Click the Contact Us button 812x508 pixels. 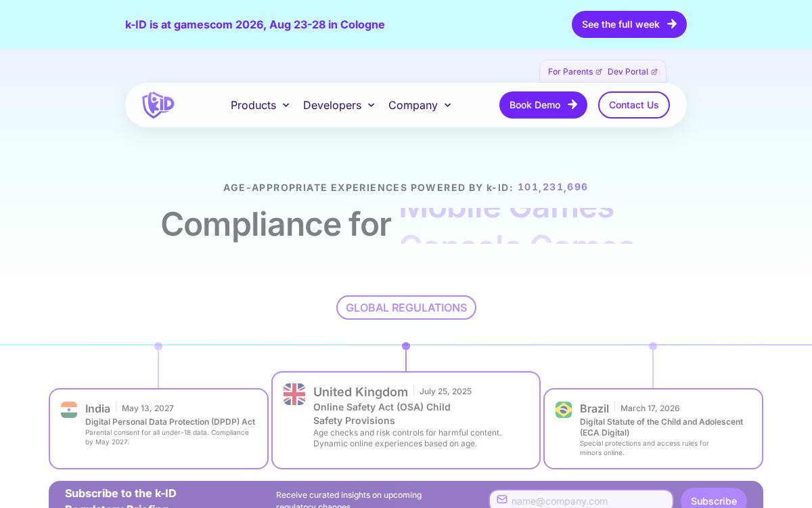(x=634, y=105)
